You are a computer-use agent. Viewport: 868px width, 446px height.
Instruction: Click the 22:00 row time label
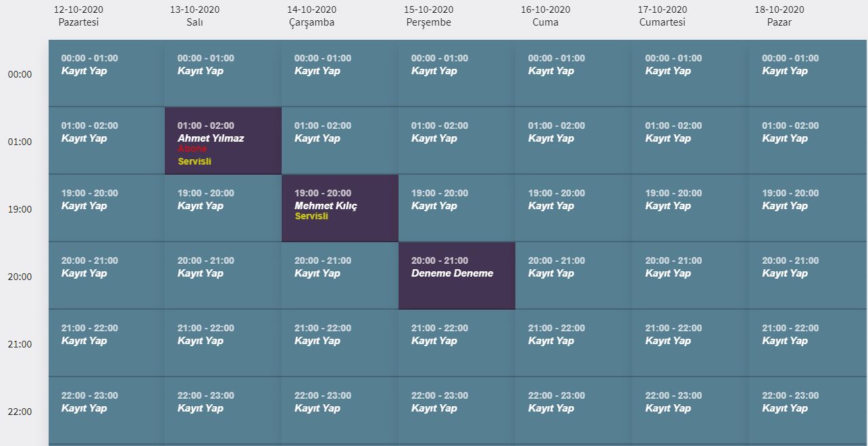click(20, 412)
